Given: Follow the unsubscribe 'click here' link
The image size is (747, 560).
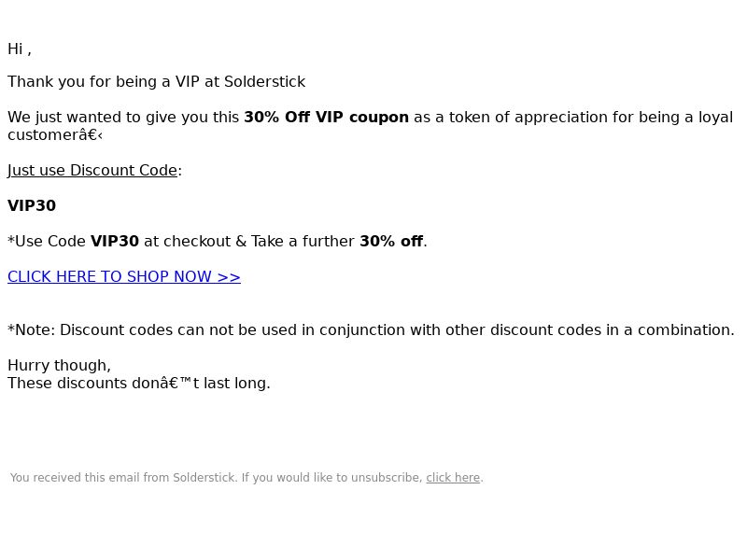Looking at the screenshot, I should coord(453,478).
